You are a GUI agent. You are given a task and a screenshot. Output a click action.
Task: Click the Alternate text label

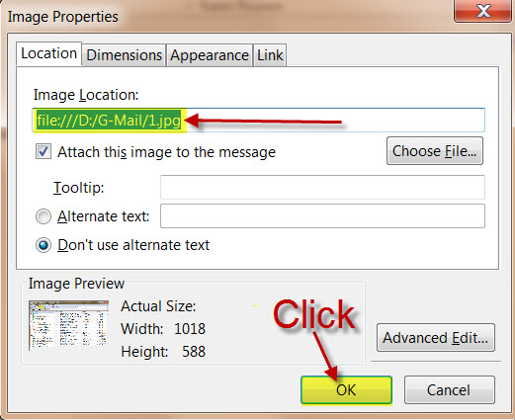[x=104, y=216]
